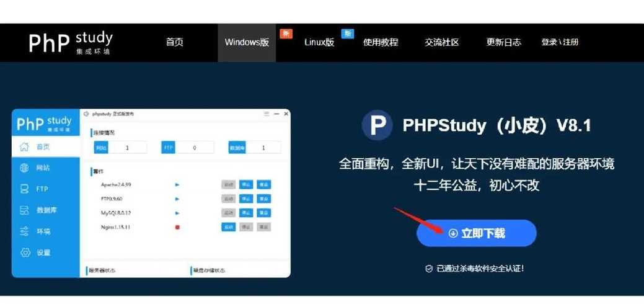
Task: Click the house icon for 首页 in preview sidebar
Action: (x=25, y=146)
